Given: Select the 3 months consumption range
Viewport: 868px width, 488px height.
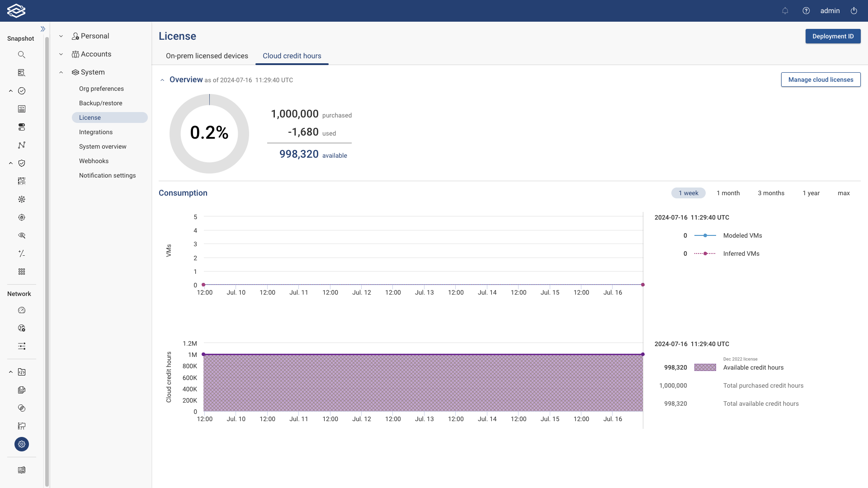Looking at the screenshot, I should tap(770, 193).
